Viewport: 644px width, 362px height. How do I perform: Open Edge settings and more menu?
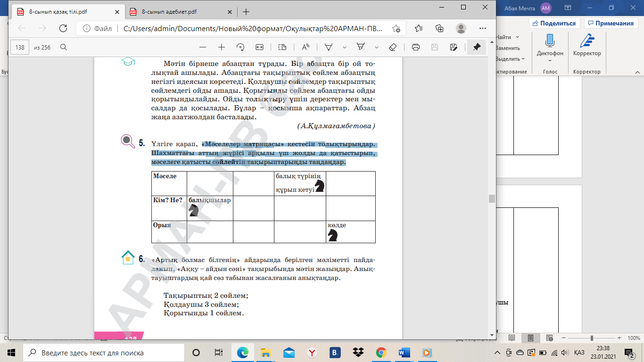click(x=482, y=28)
